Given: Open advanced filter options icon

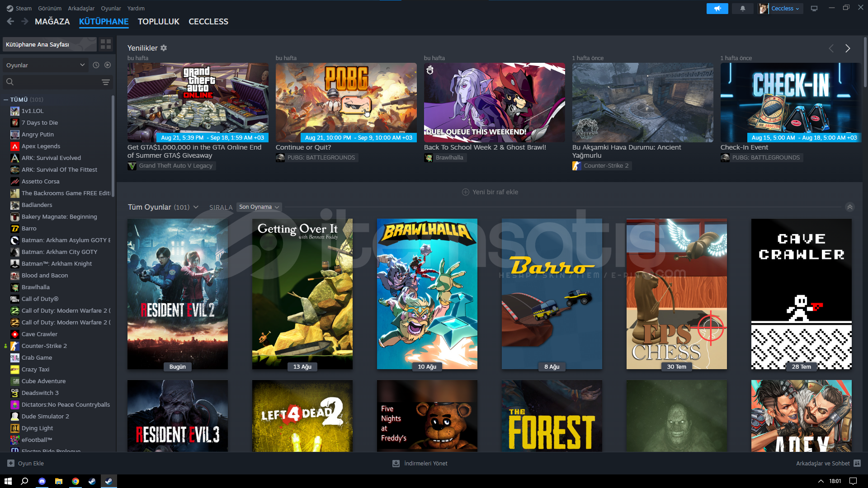Looking at the screenshot, I should coord(105,82).
